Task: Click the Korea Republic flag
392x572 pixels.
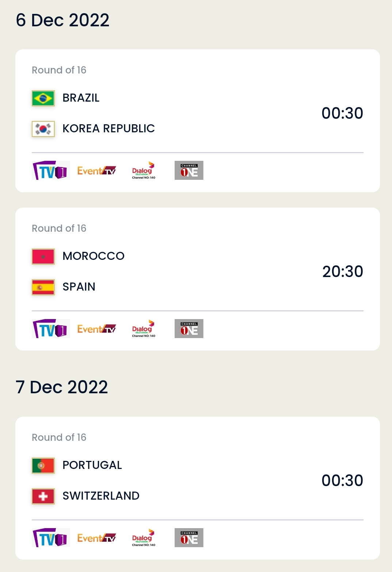Action: 43,129
